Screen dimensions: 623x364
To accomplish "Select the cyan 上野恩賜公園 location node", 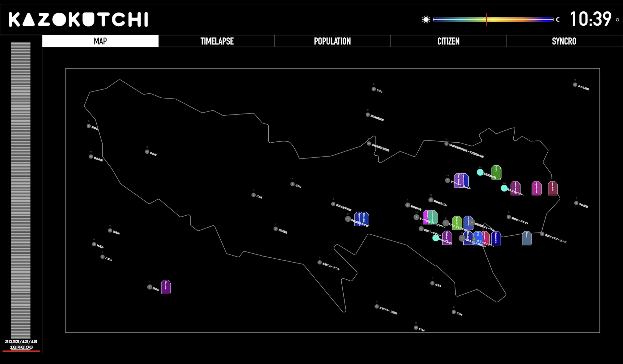I will (x=480, y=172).
